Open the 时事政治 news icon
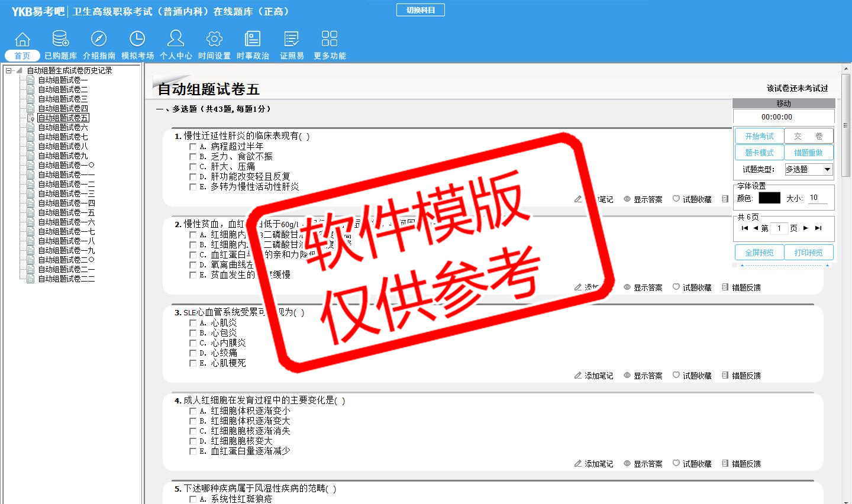 point(253,39)
